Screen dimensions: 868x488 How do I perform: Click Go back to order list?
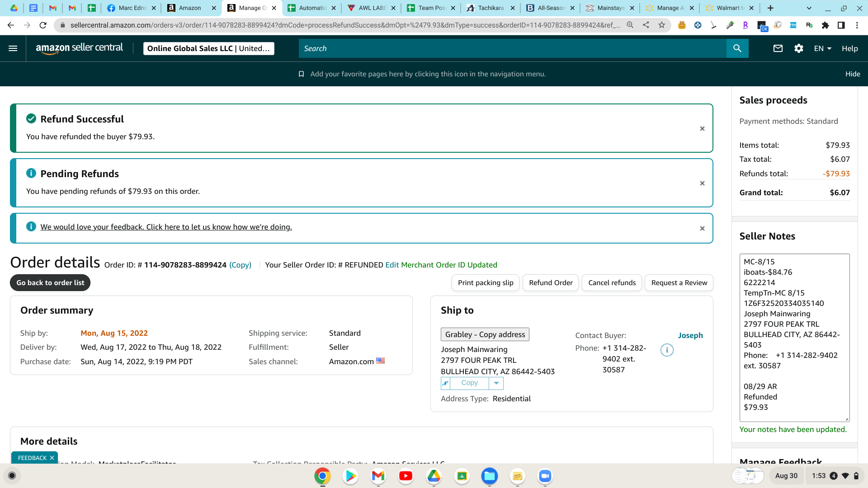pos(50,283)
